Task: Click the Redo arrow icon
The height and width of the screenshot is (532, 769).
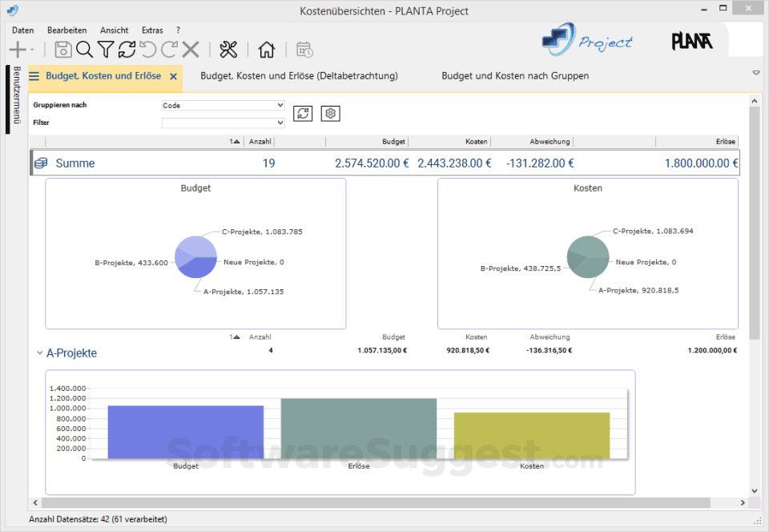Action: (x=169, y=50)
